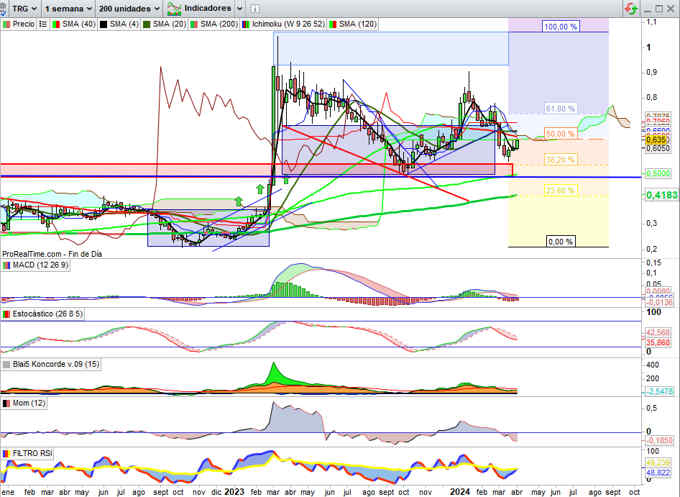Click the 48,822 RSI filter value
The image size is (680, 497).
[658, 472]
